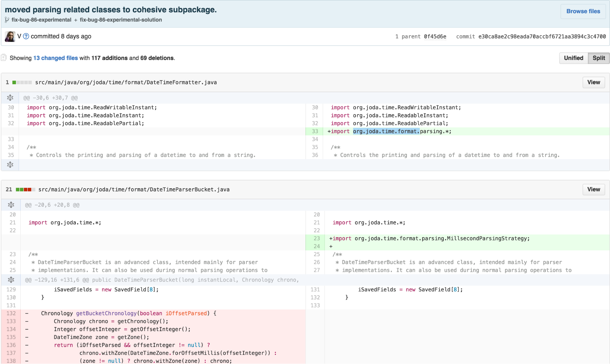Screen dimensions: 610x364
Task: Click '117 additions' text in summary
Action: (x=110, y=58)
